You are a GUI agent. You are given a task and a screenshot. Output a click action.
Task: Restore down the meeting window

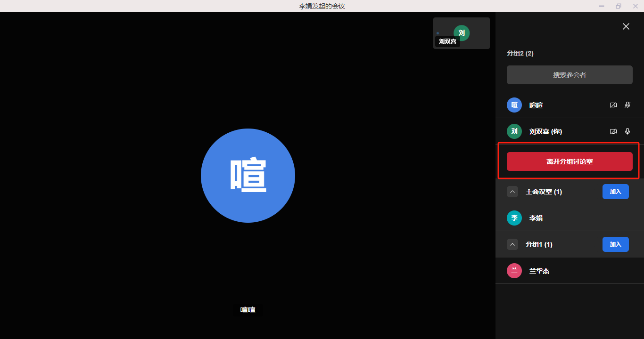coord(618,6)
